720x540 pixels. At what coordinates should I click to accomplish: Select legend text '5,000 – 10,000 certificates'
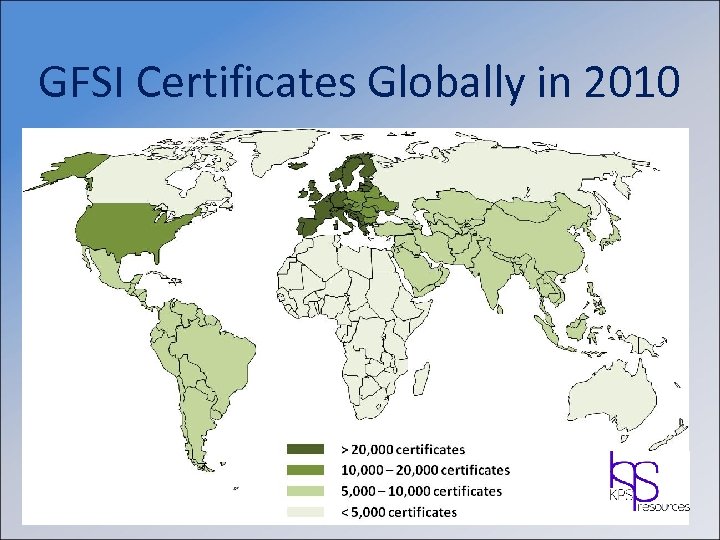422,491
